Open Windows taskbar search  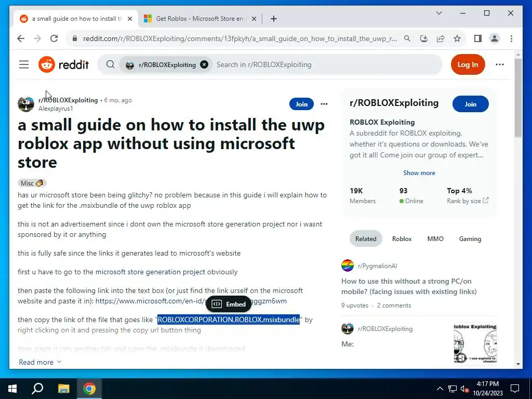[37, 389]
